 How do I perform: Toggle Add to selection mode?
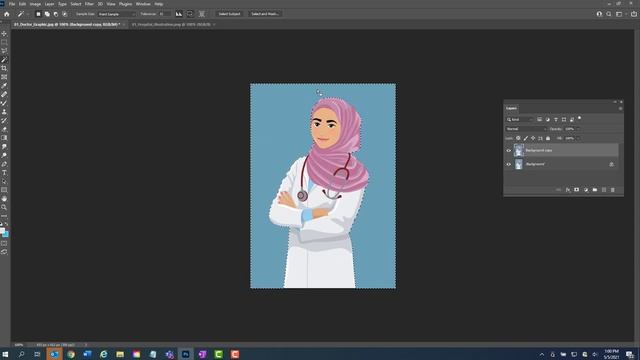pyautogui.click(x=47, y=14)
